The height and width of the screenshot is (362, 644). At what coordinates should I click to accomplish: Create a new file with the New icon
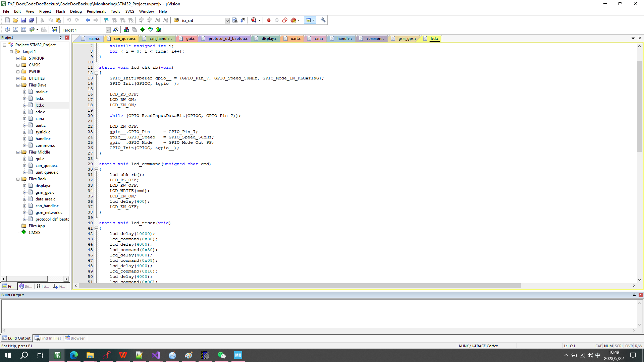[x=7, y=20]
